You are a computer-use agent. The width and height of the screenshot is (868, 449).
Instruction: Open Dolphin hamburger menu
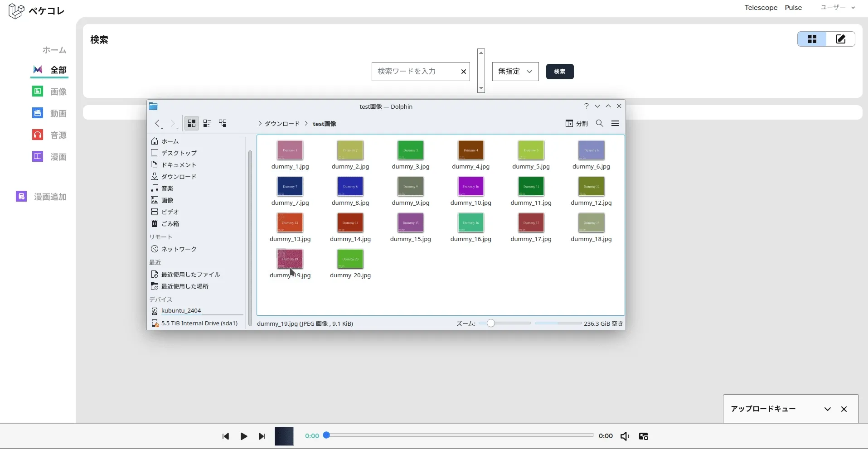click(x=615, y=123)
